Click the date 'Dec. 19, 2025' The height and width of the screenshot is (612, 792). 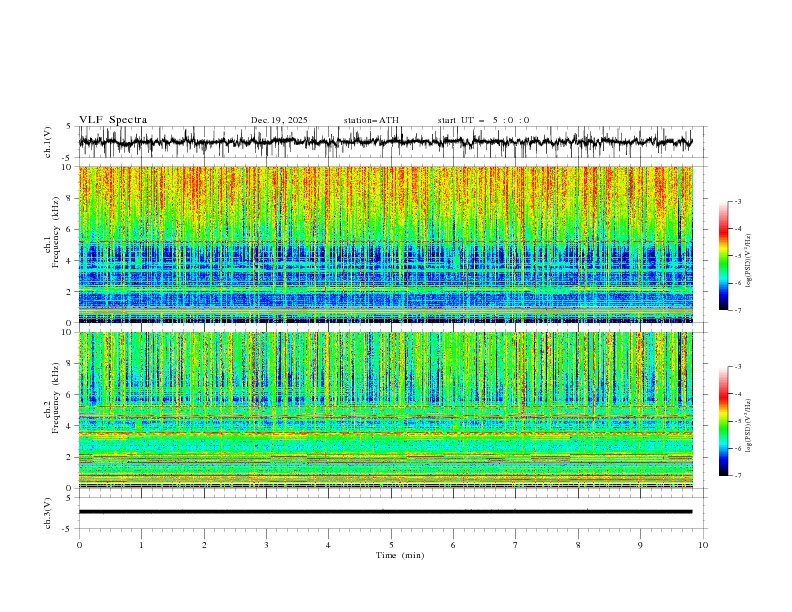pyautogui.click(x=279, y=120)
